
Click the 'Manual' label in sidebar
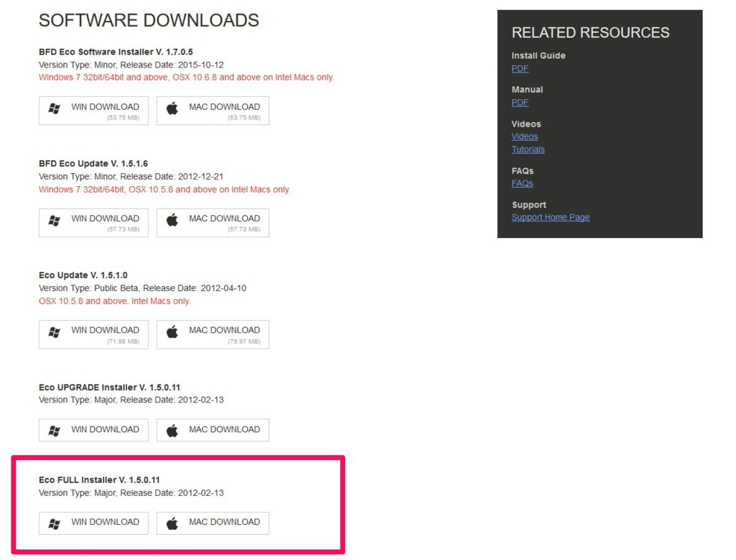click(527, 89)
